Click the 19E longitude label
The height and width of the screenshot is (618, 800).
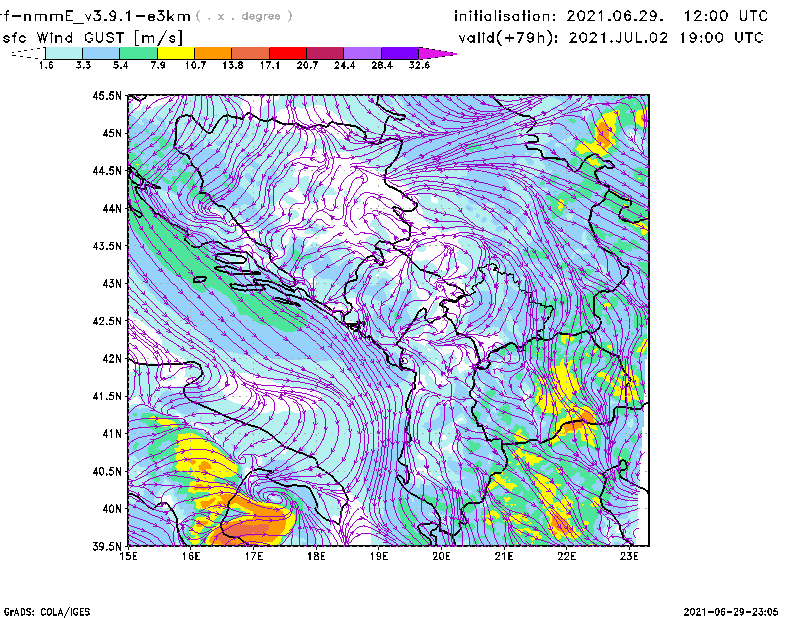tap(379, 556)
